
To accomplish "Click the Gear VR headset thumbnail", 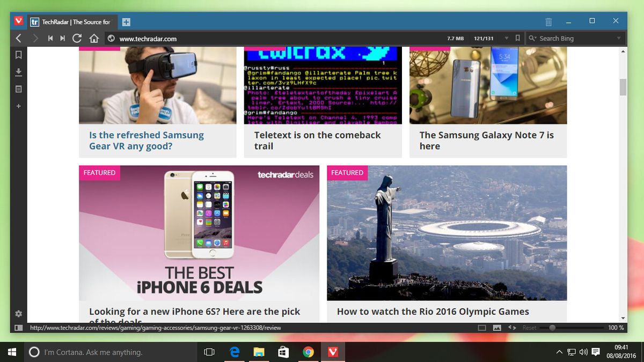I will [158, 86].
